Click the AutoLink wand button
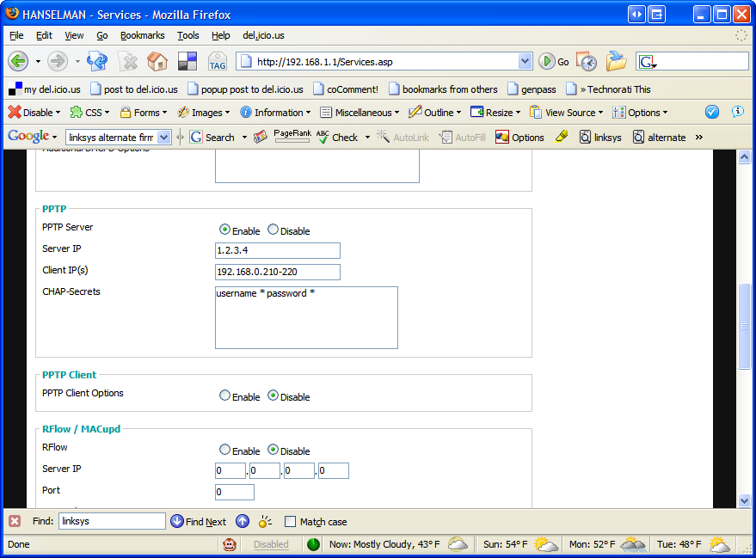This screenshot has height=558, width=756. click(403, 138)
